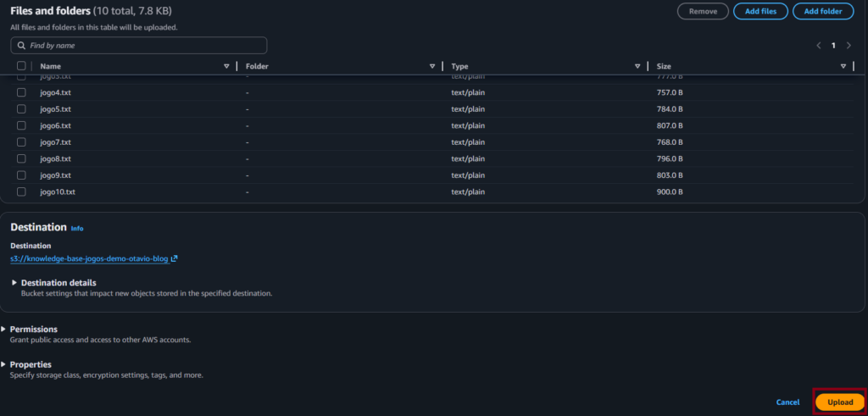Click the Add files button
This screenshot has width=868, height=416.
click(x=760, y=11)
